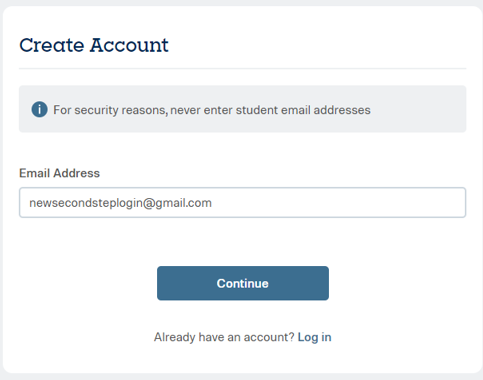Click the circled 'i' information symbol

pos(39,109)
